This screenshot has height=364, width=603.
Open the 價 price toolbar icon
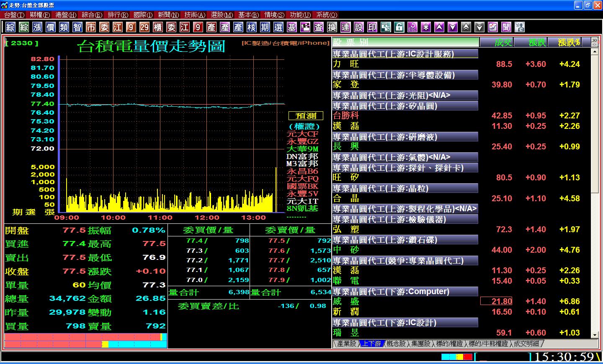[x=51, y=27]
